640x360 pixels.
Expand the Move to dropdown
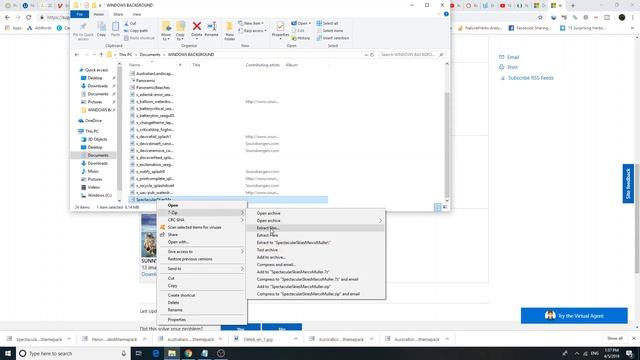pyautogui.click(x=166, y=38)
